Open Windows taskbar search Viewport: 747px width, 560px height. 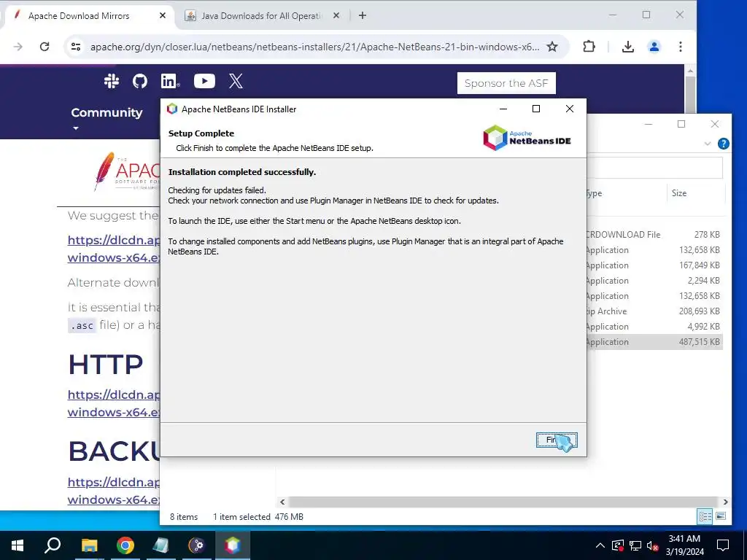pyautogui.click(x=53, y=545)
